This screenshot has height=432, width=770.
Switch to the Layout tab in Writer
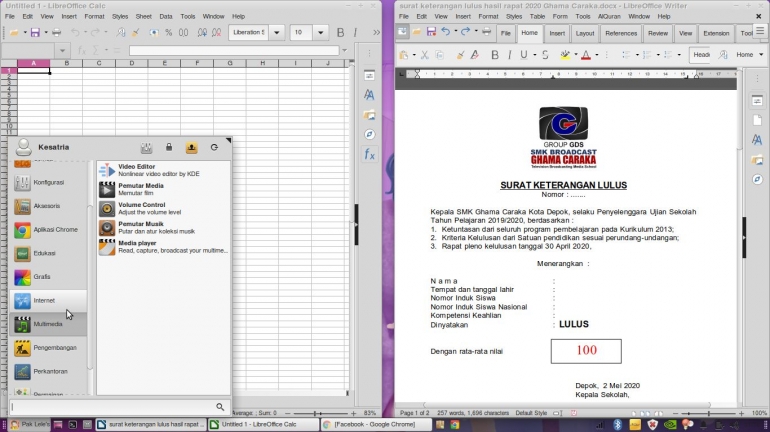coord(585,33)
